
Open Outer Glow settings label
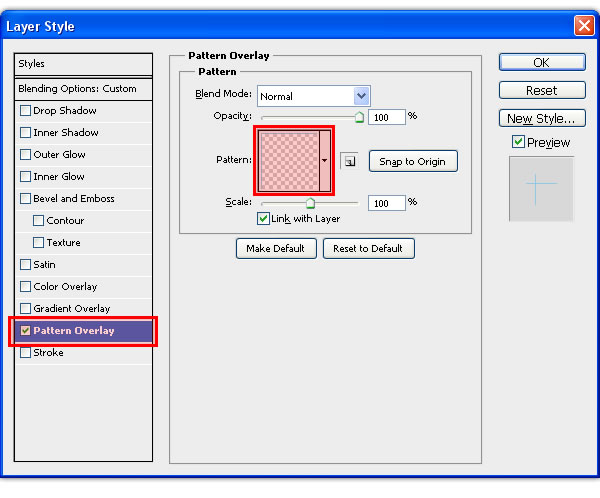coord(59,155)
